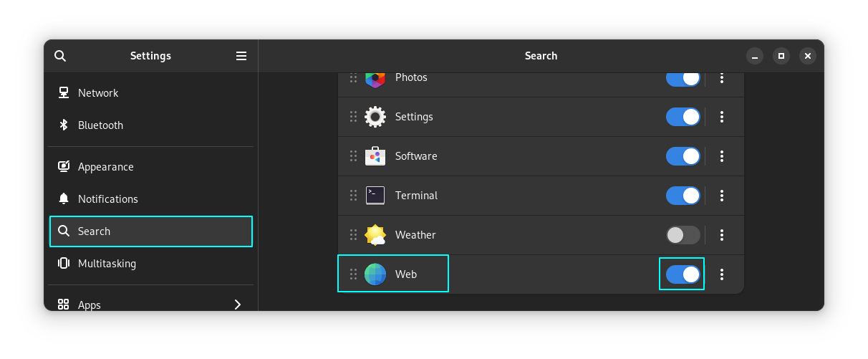Select the Network sidebar icon
The width and height of the screenshot is (868, 359).
(x=64, y=92)
